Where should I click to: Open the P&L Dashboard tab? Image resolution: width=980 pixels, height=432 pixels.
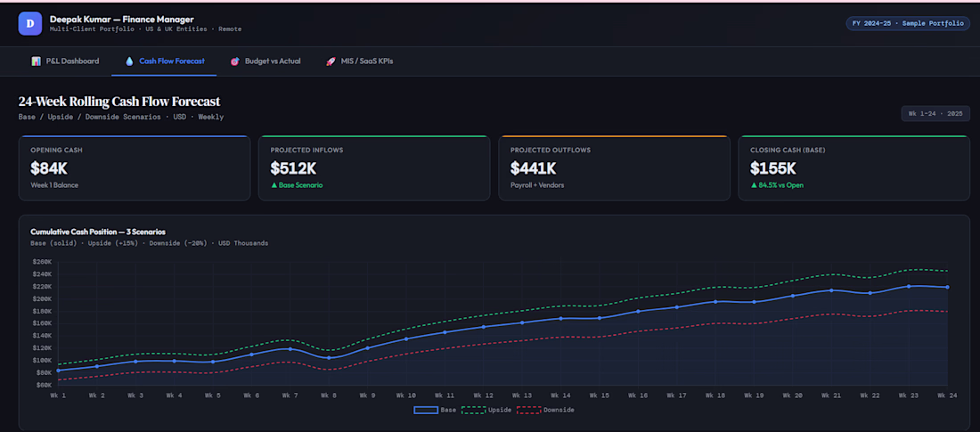(x=65, y=61)
